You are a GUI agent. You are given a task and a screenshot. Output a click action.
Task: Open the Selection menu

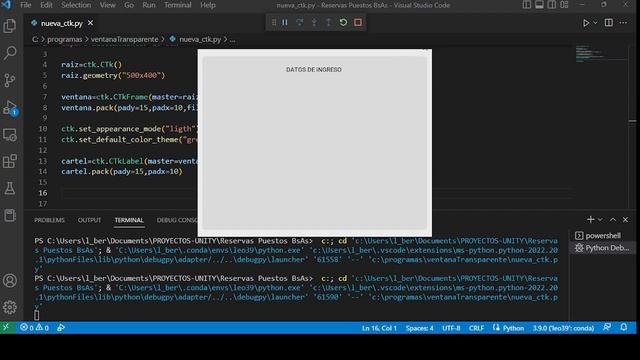(76, 5)
